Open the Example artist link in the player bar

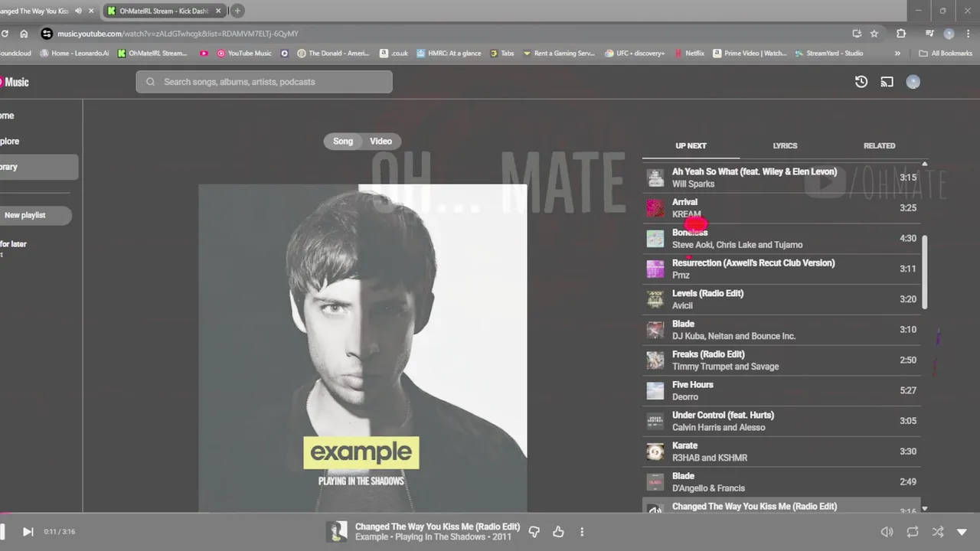(371, 537)
